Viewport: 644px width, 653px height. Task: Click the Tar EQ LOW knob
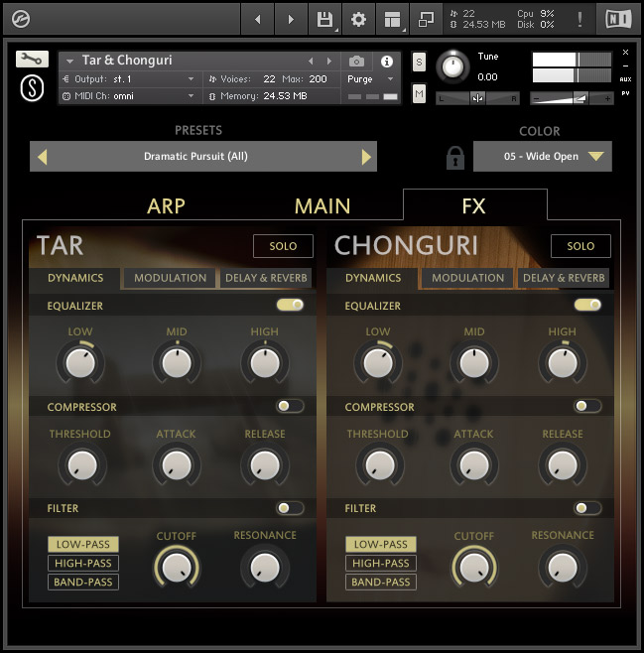pyautogui.click(x=80, y=363)
